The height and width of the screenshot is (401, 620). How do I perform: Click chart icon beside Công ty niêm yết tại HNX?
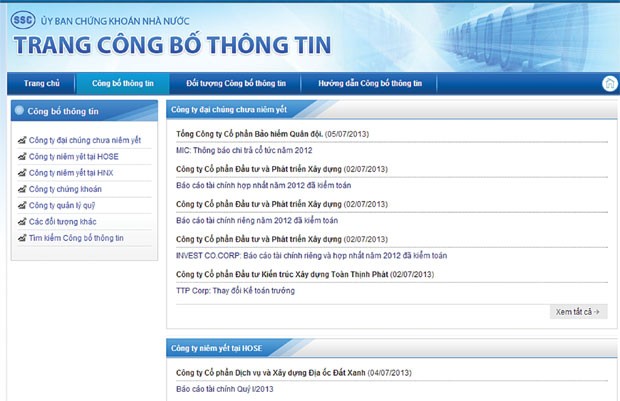tap(22, 173)
